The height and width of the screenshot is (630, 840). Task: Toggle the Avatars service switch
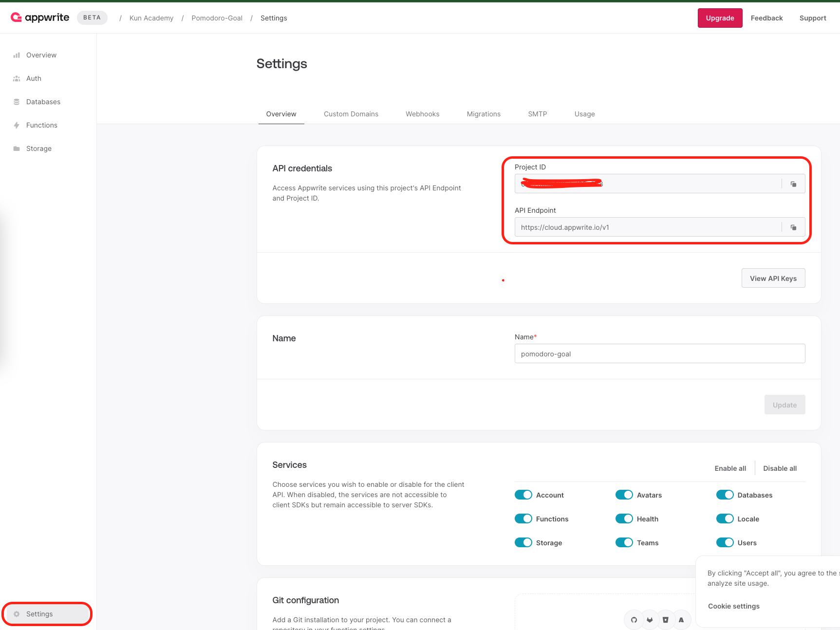coord(624,495)
